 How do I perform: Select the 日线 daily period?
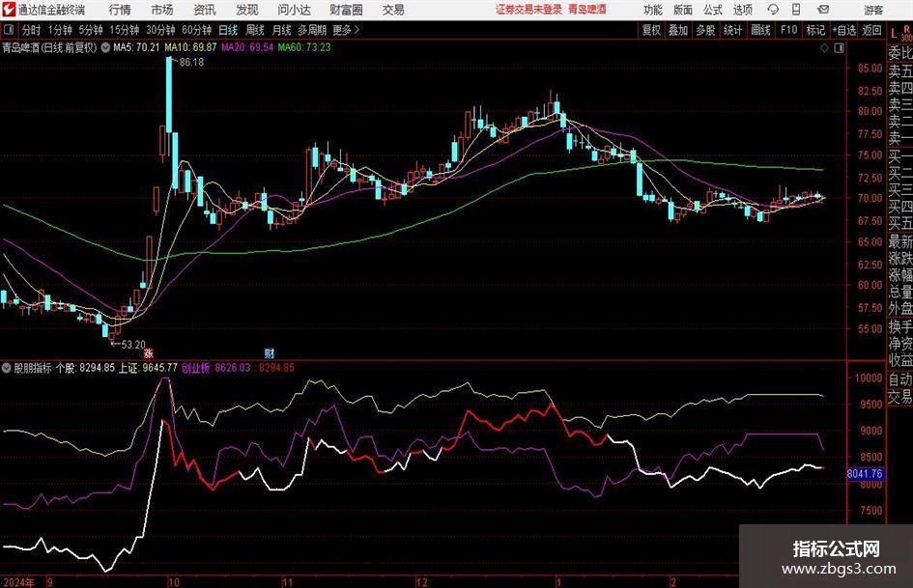pyautogui.click(x=228, y=30)
